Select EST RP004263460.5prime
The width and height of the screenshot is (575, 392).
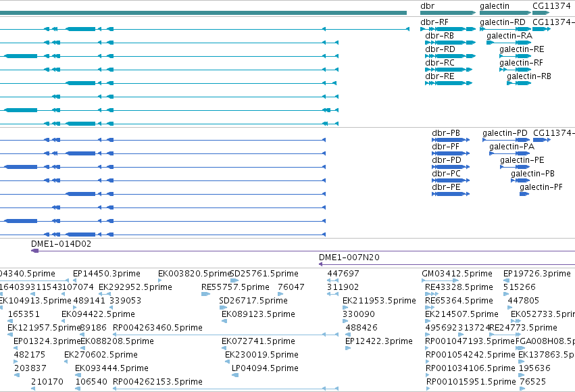tap(157, 328)
